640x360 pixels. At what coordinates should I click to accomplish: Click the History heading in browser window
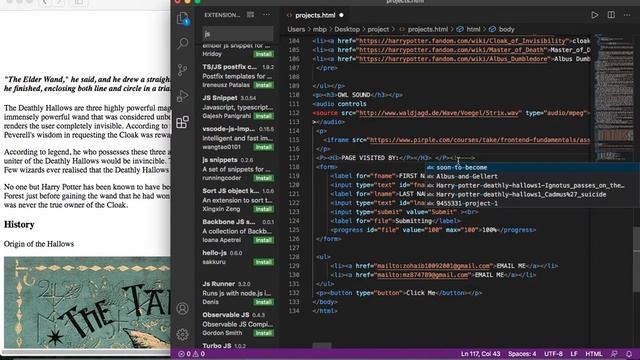click(x=19, y=224)
